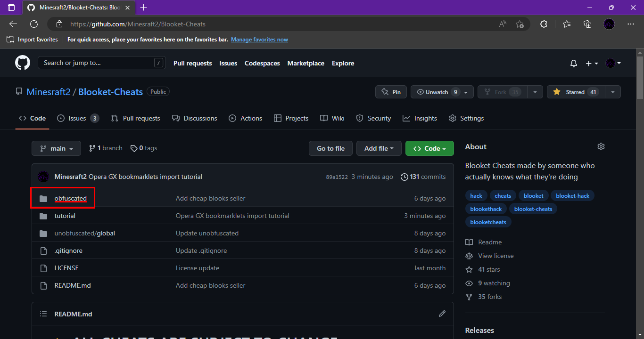
Task: Click the 0 tags link
Action: point(144,148)
